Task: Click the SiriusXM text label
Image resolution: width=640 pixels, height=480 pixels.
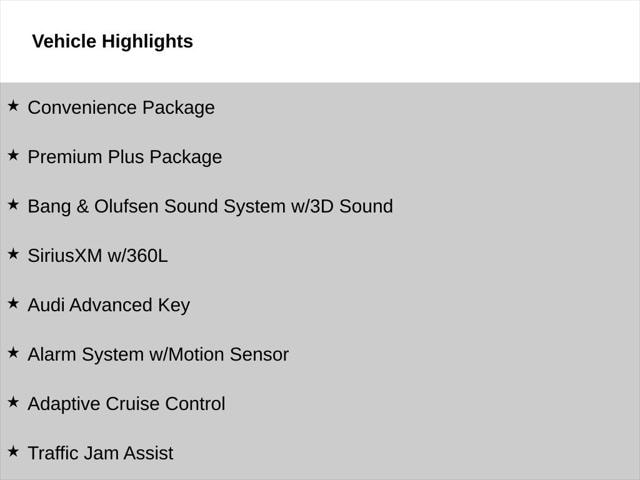Action: click(x=65, y=255)
